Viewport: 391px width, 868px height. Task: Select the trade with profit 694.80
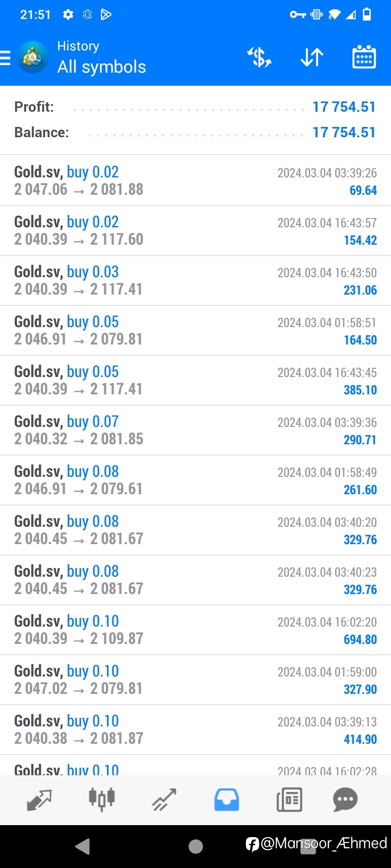tap(195, 630)
